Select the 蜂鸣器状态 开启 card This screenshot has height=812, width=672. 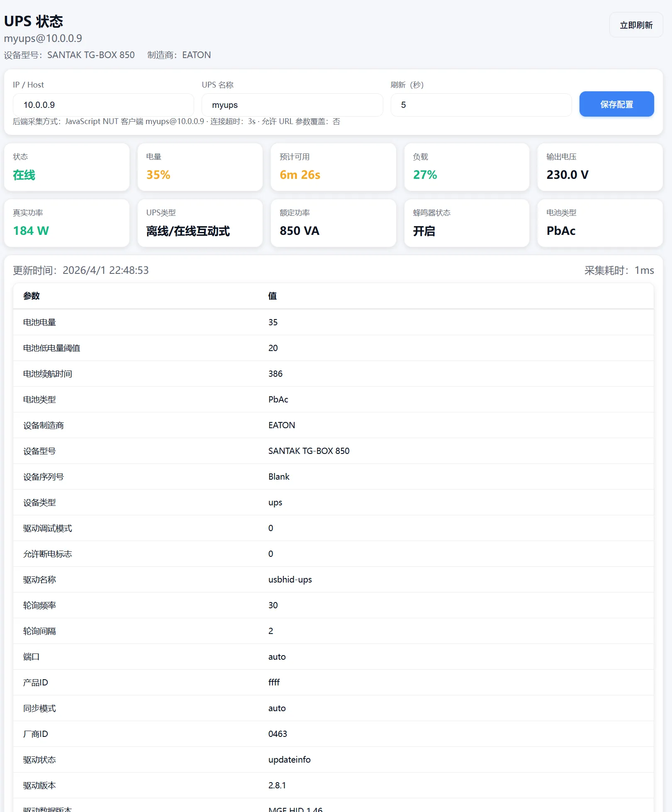466,223
